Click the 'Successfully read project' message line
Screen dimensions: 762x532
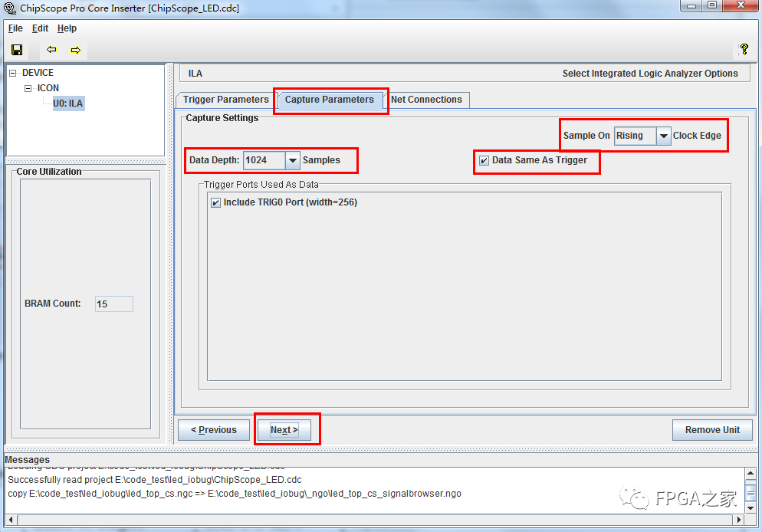155,480
